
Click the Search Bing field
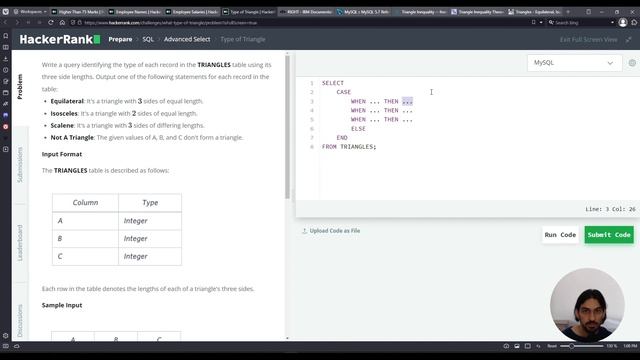(581, 22)
